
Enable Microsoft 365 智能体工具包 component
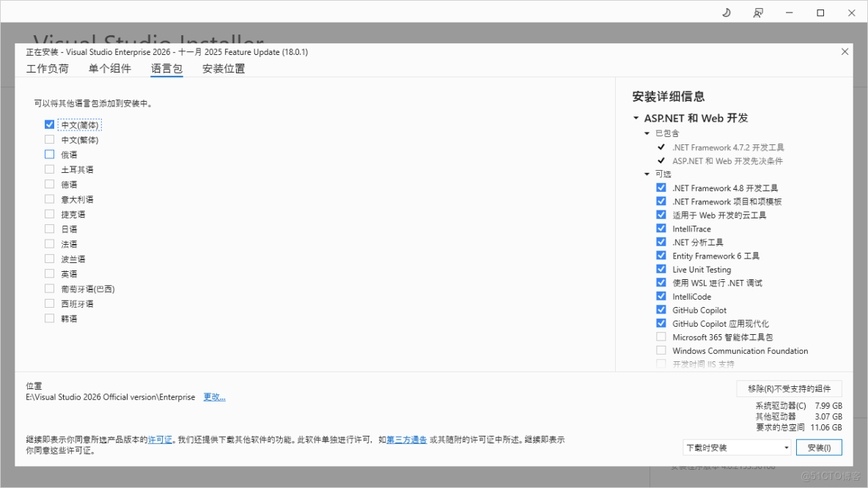coord(661,337)
